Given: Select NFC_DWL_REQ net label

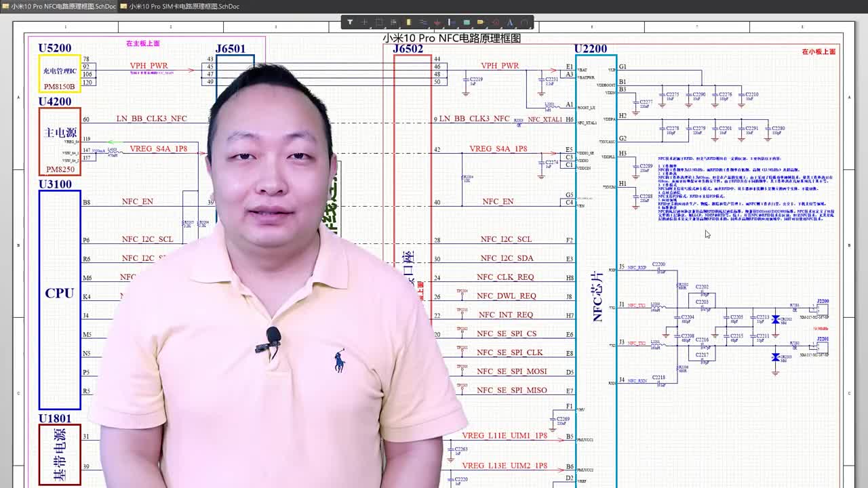Looking at the screenshot, I should pyautogui.click(x=507, y=296).
